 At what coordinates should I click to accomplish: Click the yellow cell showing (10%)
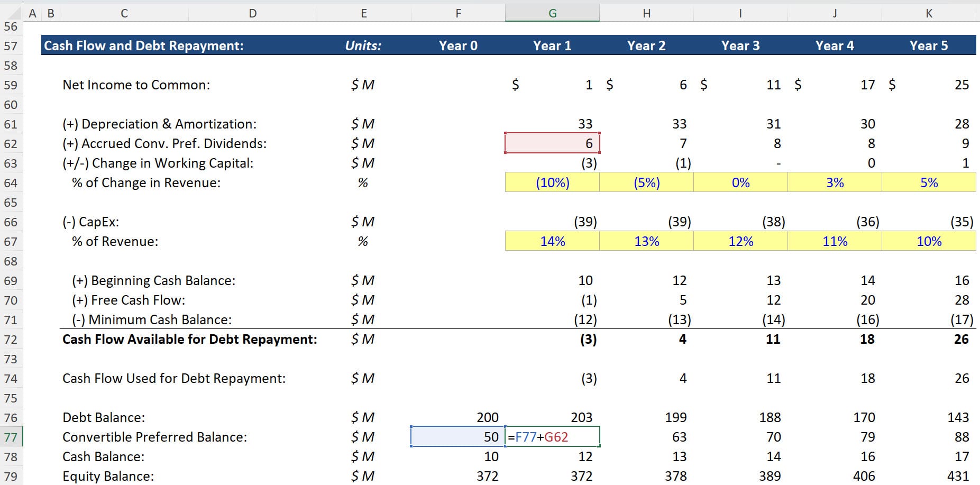coord(552,182)
